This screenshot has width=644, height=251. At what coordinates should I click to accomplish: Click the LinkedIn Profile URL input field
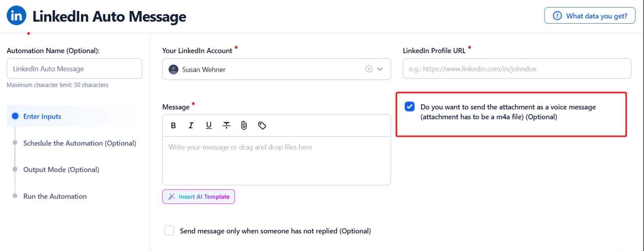click(x=517, y=68)
